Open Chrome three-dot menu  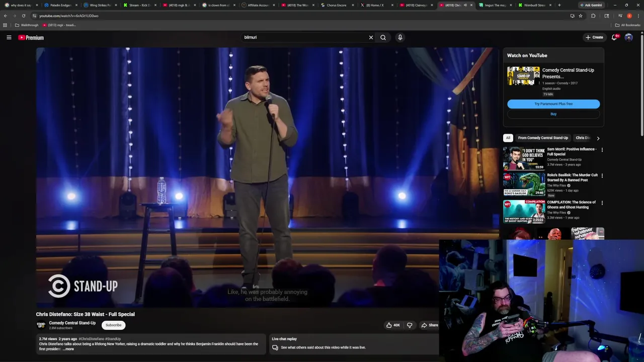pos(638,16)
